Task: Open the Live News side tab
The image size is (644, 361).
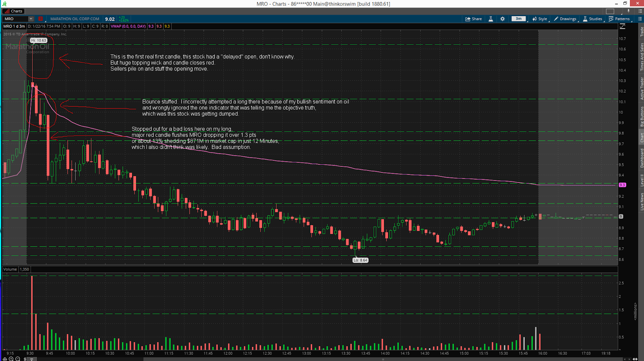Action: click(642, 201)
